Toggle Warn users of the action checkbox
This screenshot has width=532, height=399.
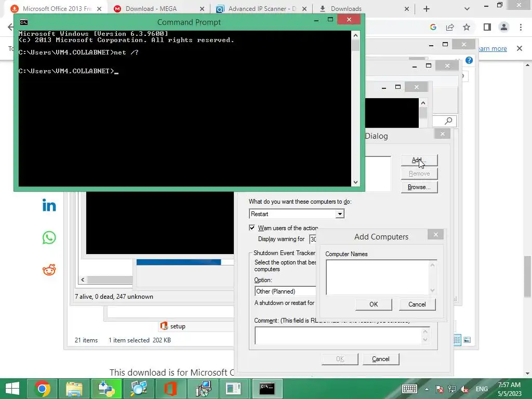click(x=252, y=228)
